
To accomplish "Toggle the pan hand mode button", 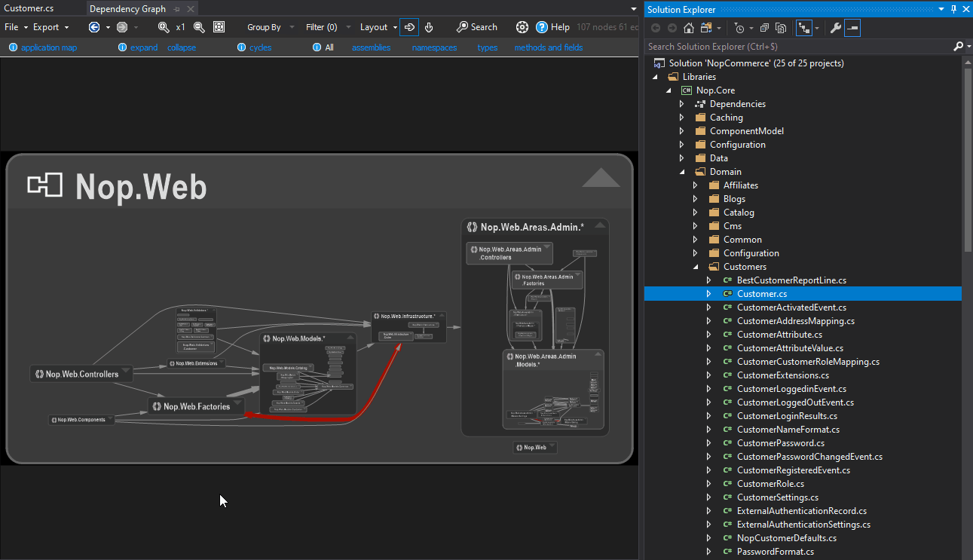I will (x=429, y=27).
